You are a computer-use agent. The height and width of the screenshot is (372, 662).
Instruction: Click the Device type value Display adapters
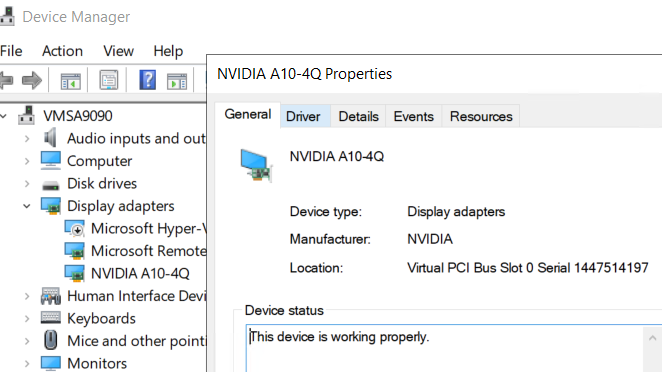[x=456, y=212]
